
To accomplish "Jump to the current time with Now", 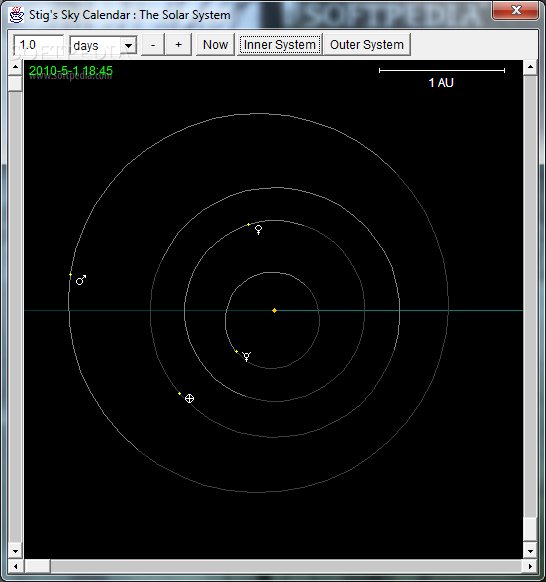I will click(x=215, y=45).
